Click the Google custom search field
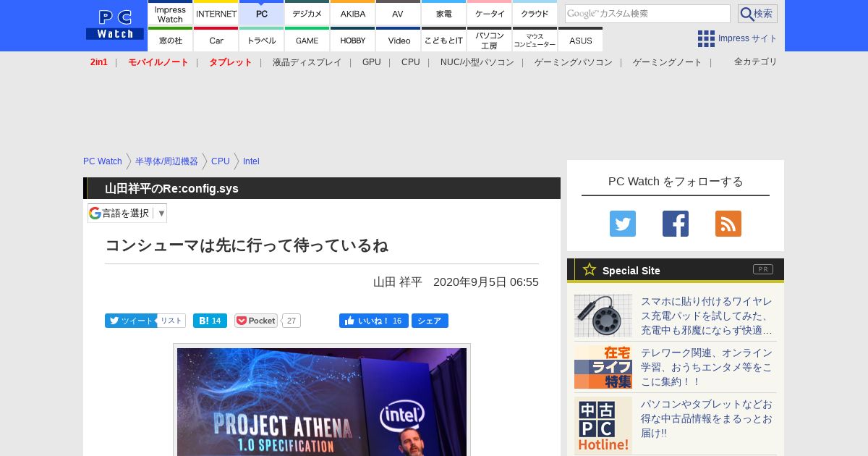 [x=647, y=14]
